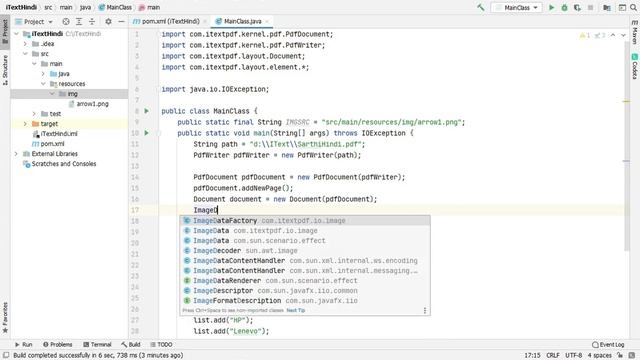This screenshot has width=640, height=360.
Task: Select pom.xml file in project tree
Action: click(x=52, y=144)
